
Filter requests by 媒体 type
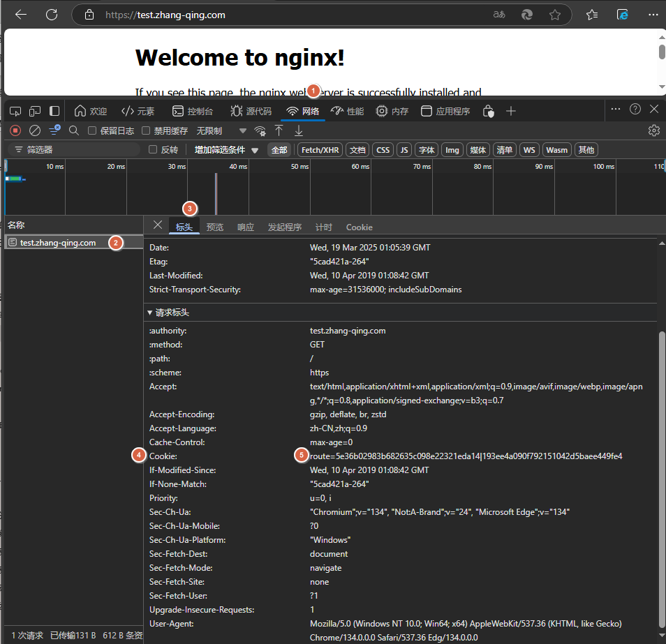tap(478, 150)
